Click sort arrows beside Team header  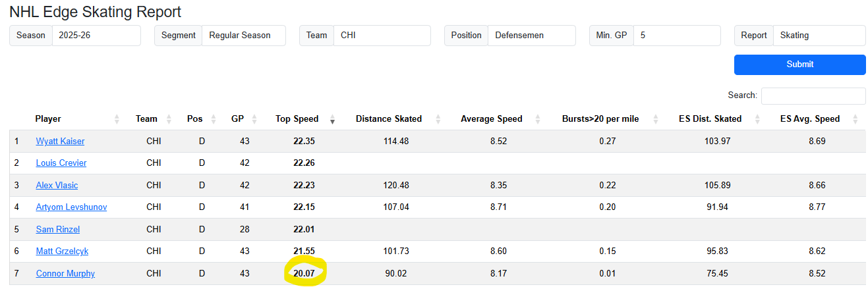pos(168,119)
